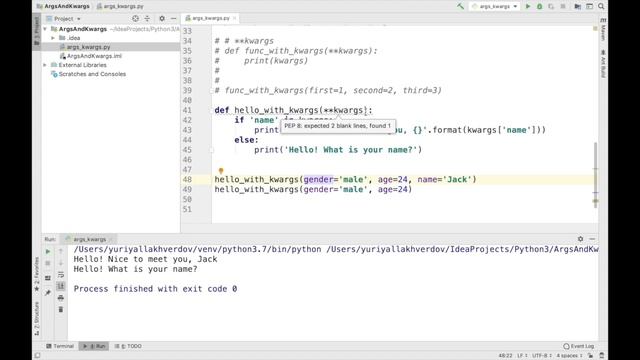Click the editor vertical scrollbar thumb
Viewport: 640px width, 360px height.
596,175
